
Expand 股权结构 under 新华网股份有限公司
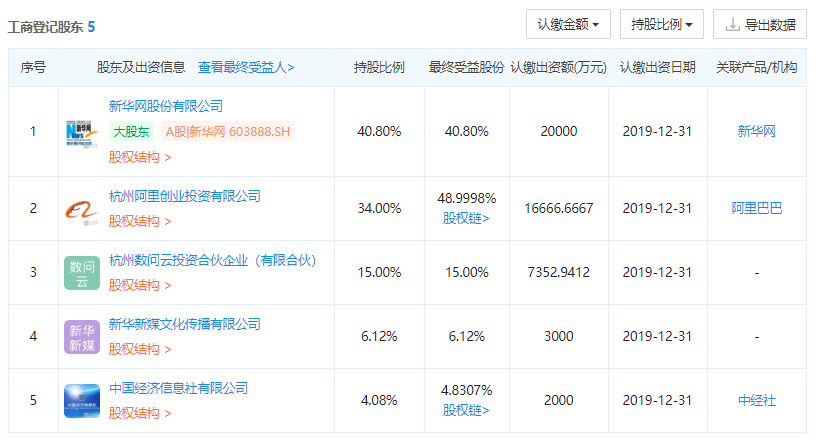140,157
